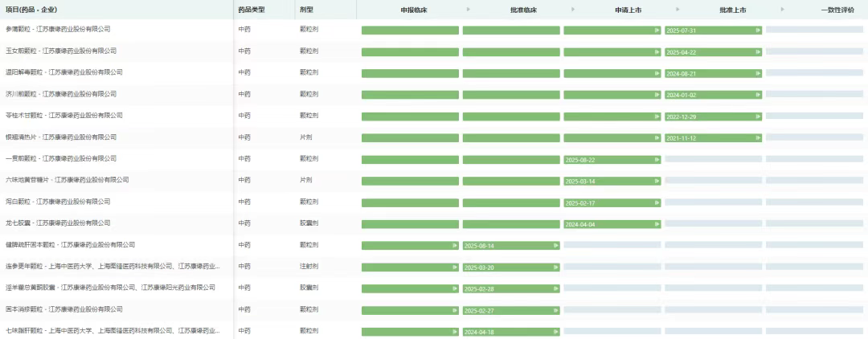Click the 2024-01-02 progress bar
This screenshot has width=868, height=339.
[x=713, y=95]
